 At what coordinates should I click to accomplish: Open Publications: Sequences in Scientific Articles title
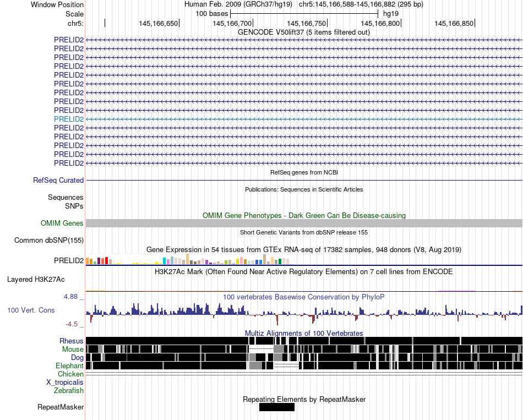pyautogui.click(x=304, y=189)
